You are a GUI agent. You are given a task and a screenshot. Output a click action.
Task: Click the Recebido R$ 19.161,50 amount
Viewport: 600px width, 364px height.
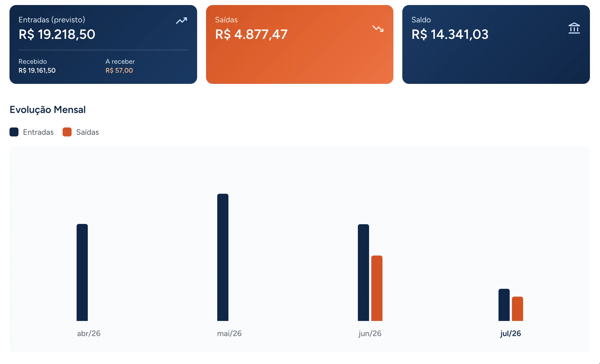(37, 70)
